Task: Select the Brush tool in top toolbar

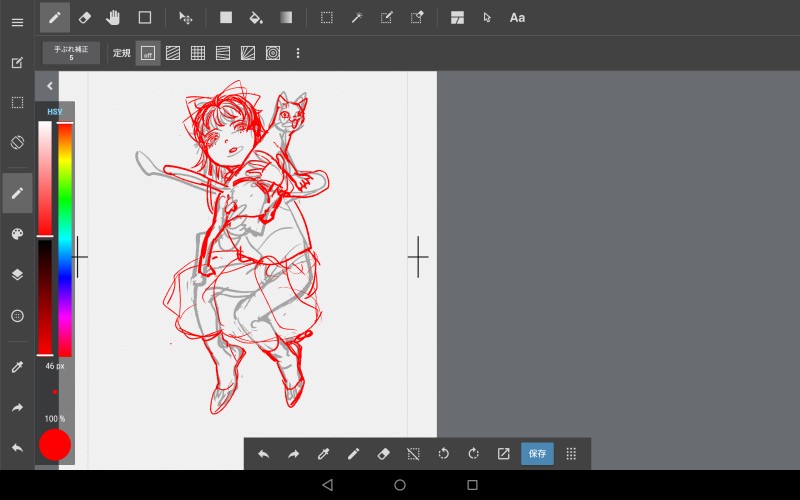Action: [x=55, y=17]
